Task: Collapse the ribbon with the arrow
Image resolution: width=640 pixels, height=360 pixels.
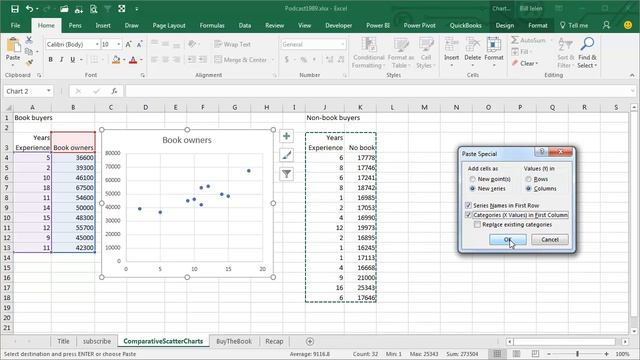Action: [x=632, y=76]
